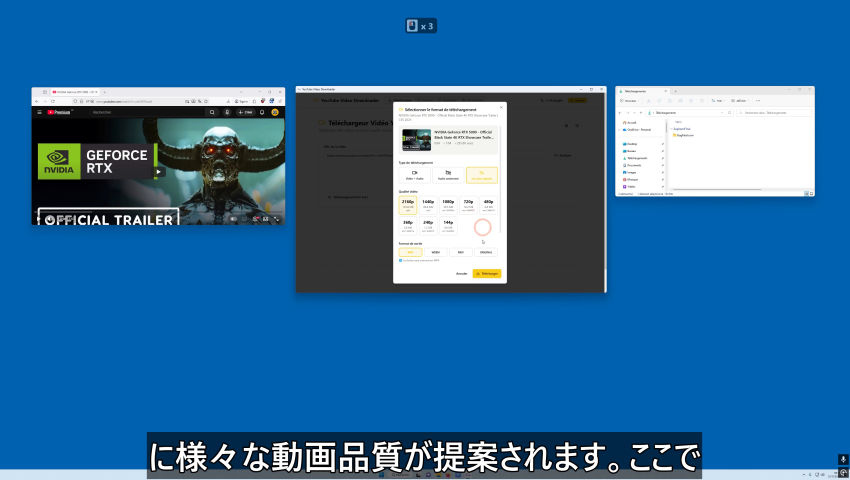The height and width of the screenshot is (480, 850).
Task: Click the YouTube video progress bar
Action: [158, 211]
